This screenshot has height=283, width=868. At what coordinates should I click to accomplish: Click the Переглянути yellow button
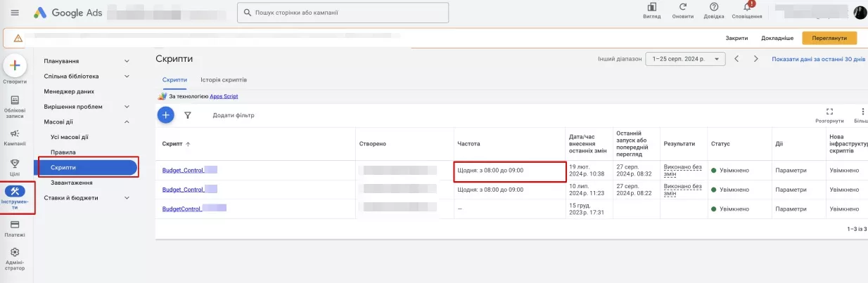(x=829, y=38)
